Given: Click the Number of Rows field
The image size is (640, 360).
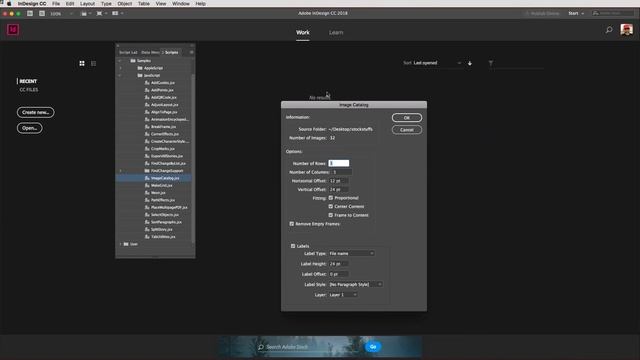Looking at the screenshot, I should click(x=339, y=163).
